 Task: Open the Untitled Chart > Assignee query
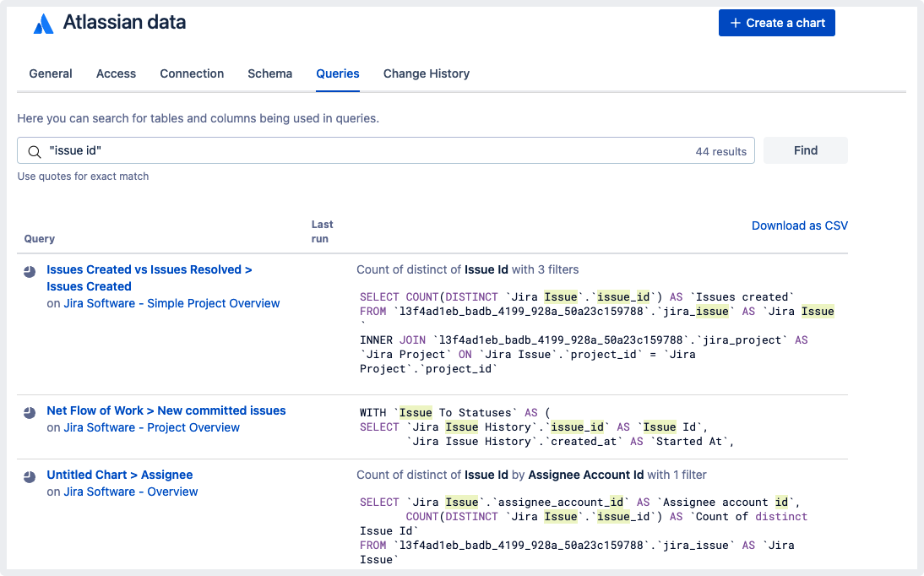pyautogui.click(x=119, y=475)
